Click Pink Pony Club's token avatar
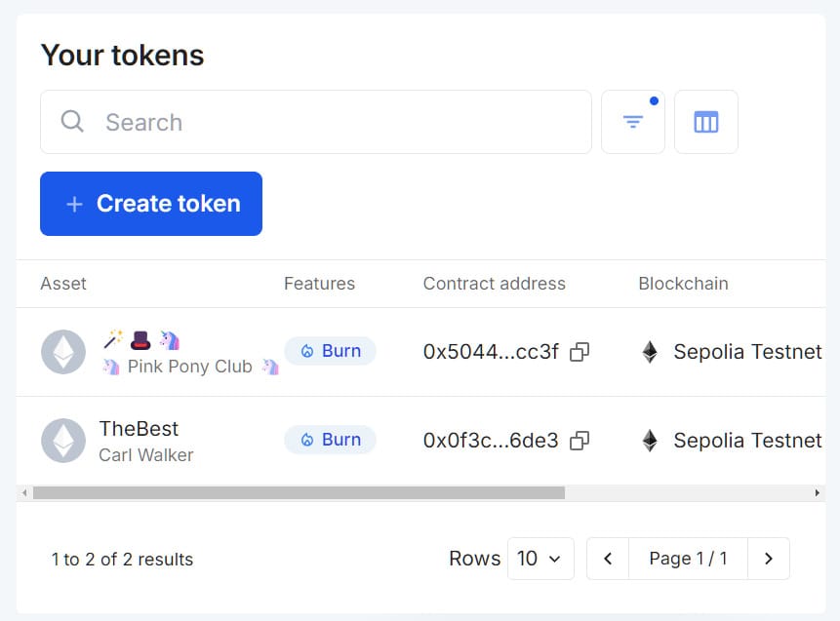This screenshot has width=840, height=621. [62, 352]
